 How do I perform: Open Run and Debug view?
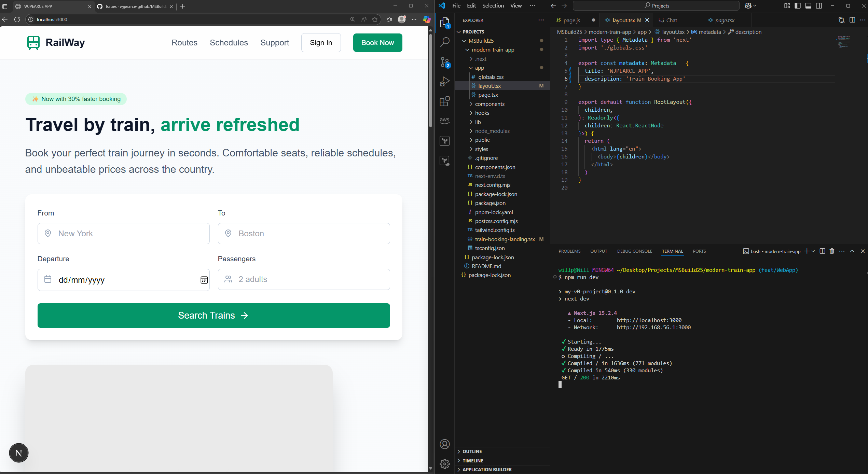coord(444,82)
